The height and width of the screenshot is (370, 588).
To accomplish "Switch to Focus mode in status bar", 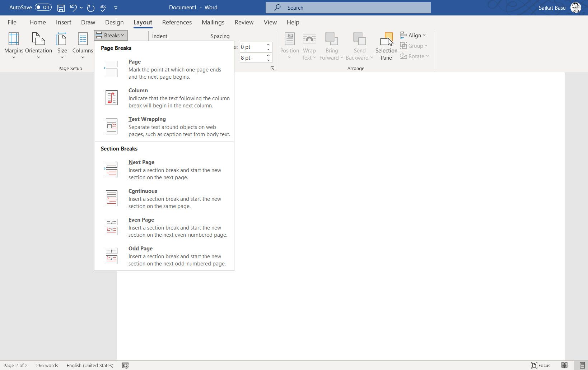I will [x=541, y=365].
